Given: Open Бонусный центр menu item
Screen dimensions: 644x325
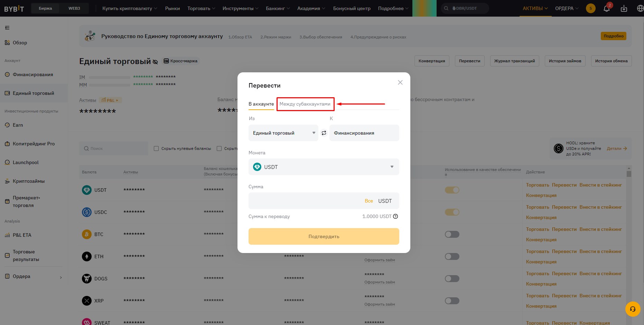Looking at the screenshot, I should [352, 8].
